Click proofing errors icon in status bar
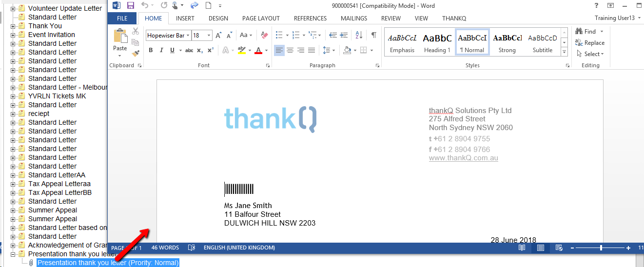Viewport: 644px width, 267px height. coord(192,248)
